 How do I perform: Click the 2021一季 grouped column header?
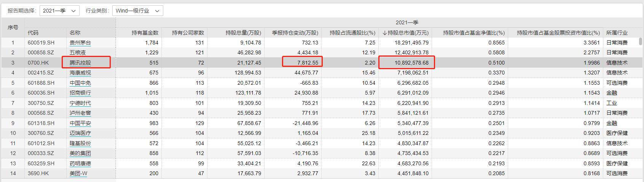point(407,22)
